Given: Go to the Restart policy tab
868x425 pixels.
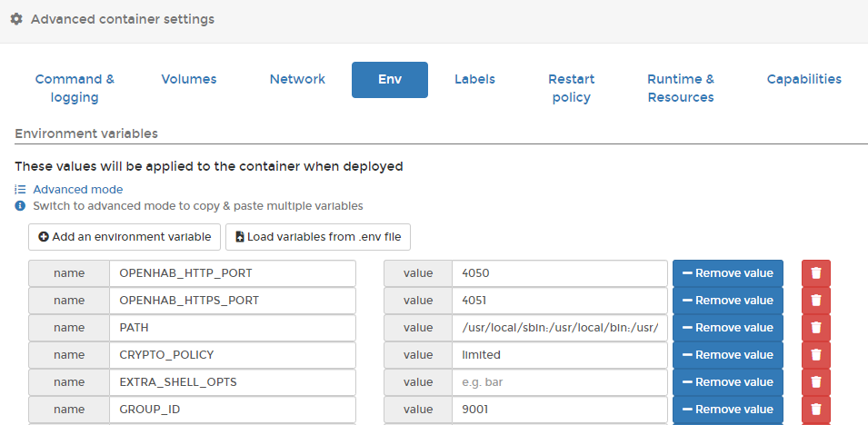Looking at the screenshot, I should click(x=572, y=88).
